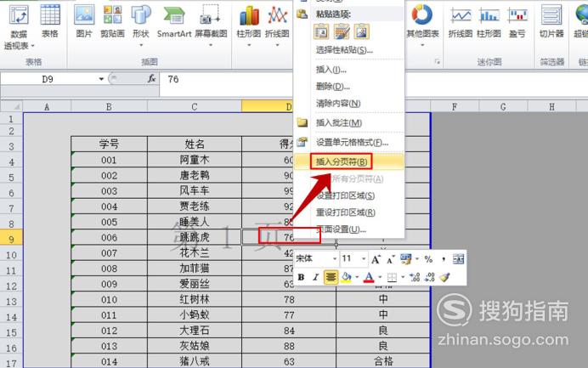Screen dimensions: 588x368
Task: Select column C header
Action: pos(195,106)
